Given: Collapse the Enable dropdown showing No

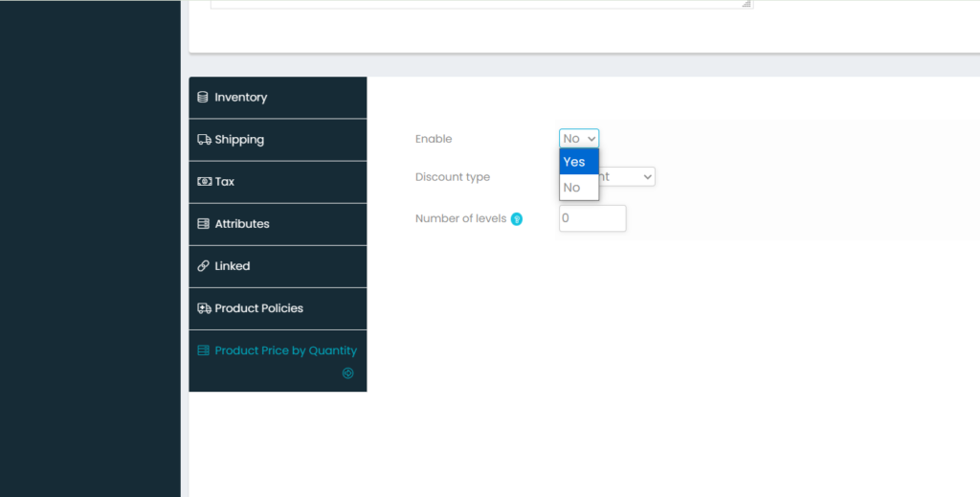Looking at the screenshot, I should click(579, 139).
